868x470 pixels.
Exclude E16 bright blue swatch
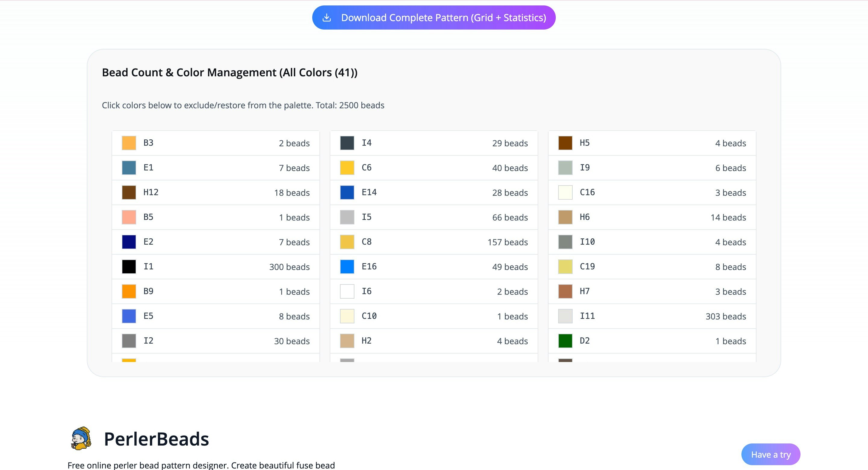point(347,267)
